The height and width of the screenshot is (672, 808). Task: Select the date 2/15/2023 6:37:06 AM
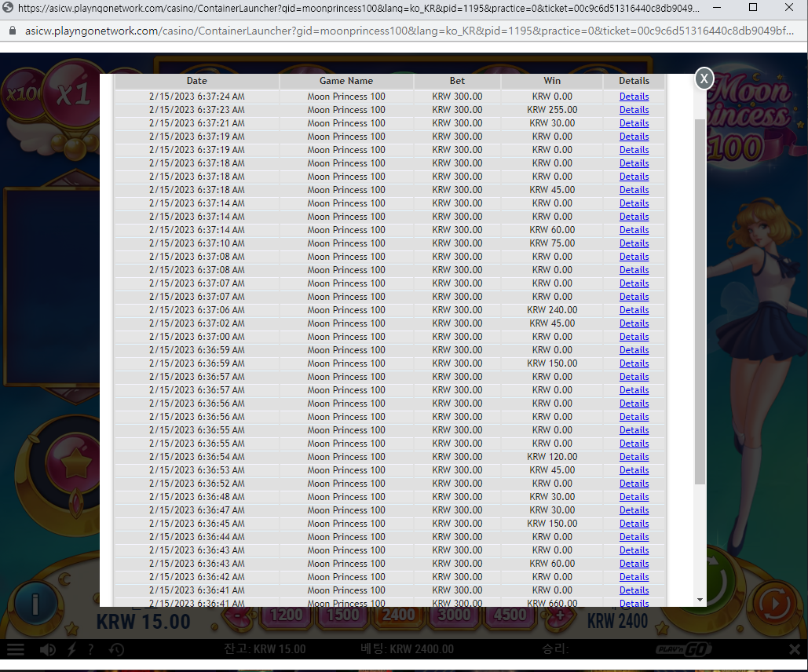click(x=197, y=310)
